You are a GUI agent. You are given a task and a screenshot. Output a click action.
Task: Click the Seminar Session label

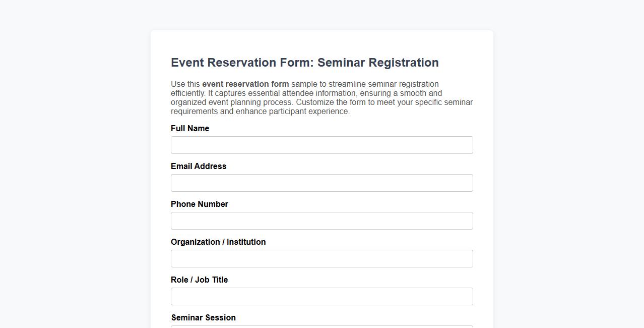pyautogui.click(x=203, y=317)
